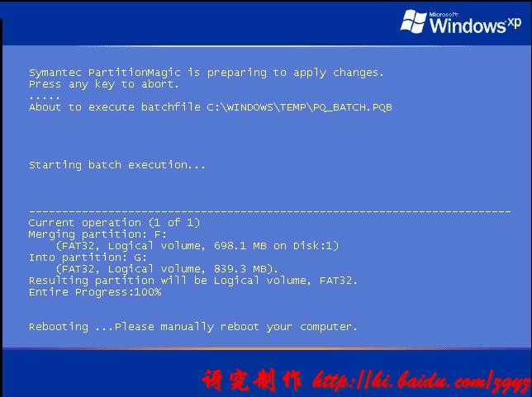
Task: Click the small "Microsoft" text above Windows
Action: 444,14
